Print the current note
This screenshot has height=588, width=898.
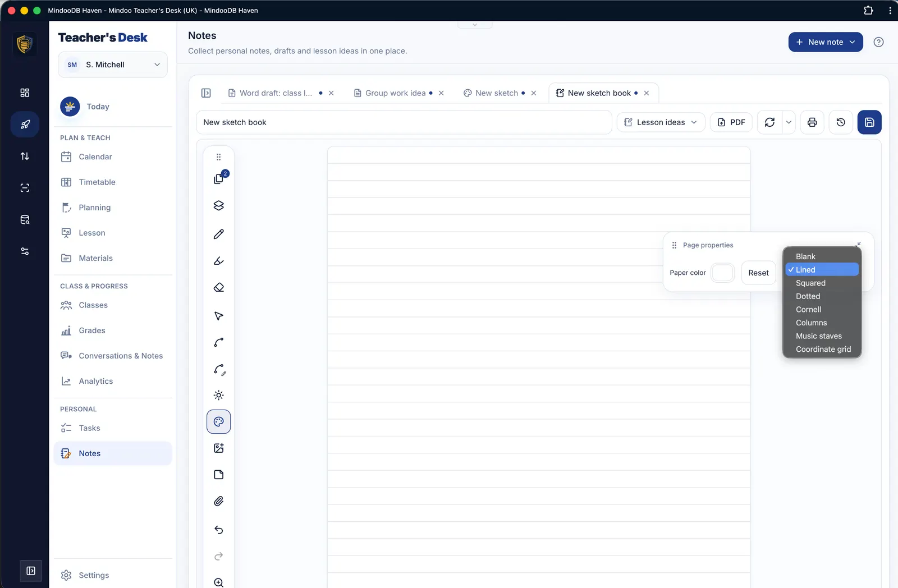[812, 122]
